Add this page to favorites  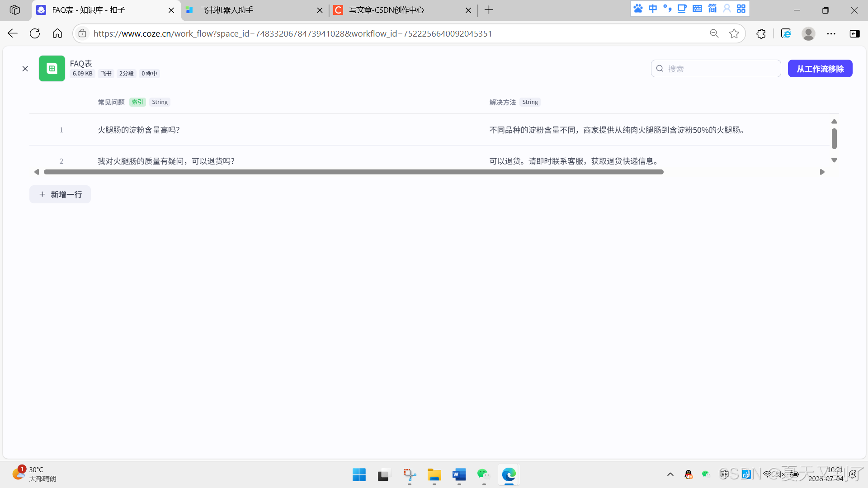click(734, 33)
